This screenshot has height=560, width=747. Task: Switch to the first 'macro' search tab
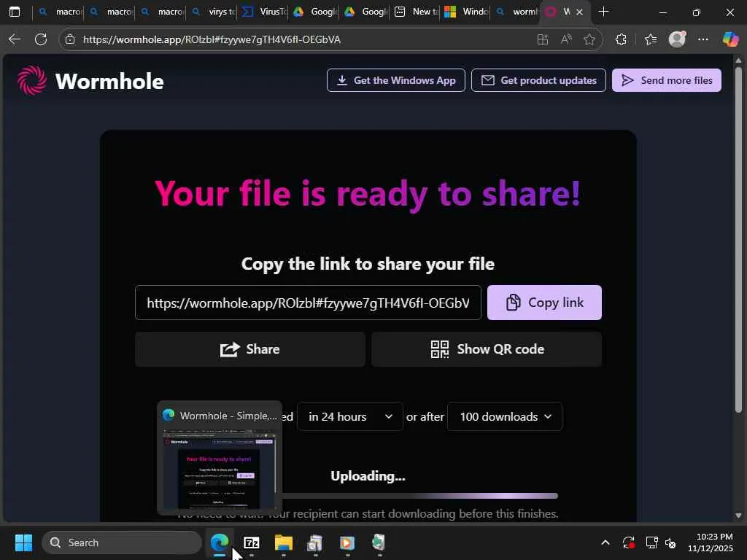60,12
